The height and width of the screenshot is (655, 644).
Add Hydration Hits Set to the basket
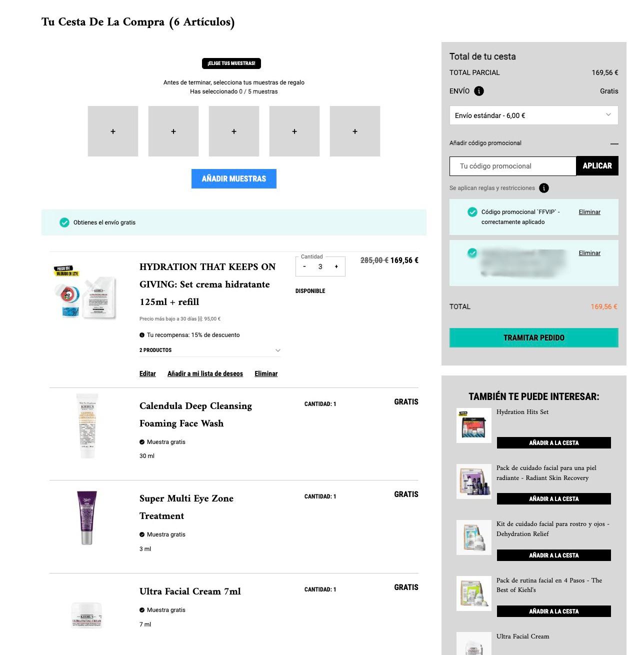coord(553,442)
